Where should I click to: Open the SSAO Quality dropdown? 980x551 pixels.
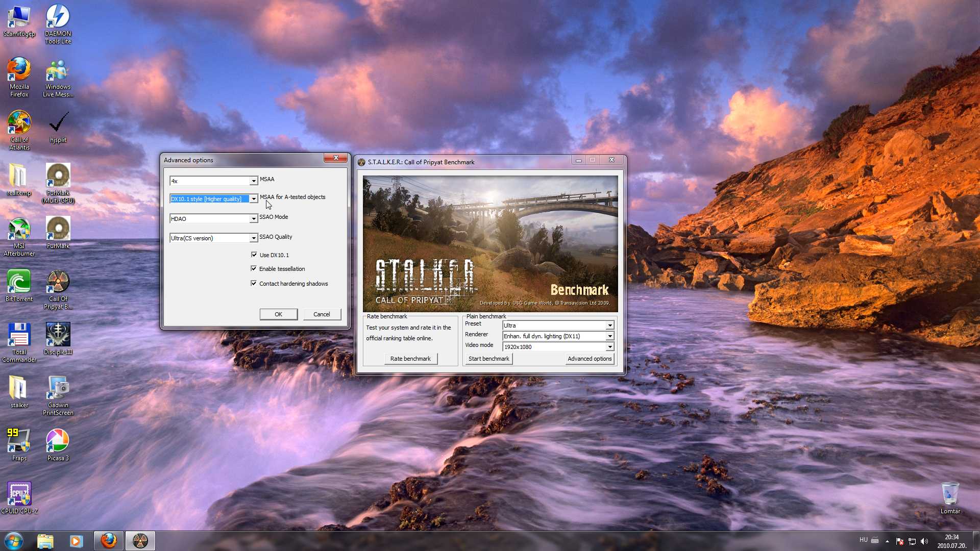click(x=213, y=238)
